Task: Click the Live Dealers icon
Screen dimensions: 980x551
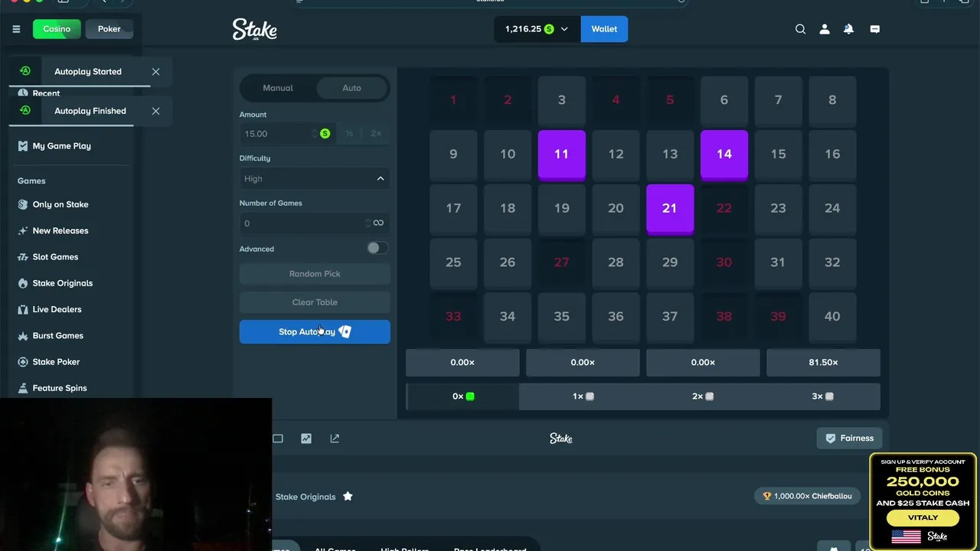Action: pyautogui.click(x=23, y=309)
